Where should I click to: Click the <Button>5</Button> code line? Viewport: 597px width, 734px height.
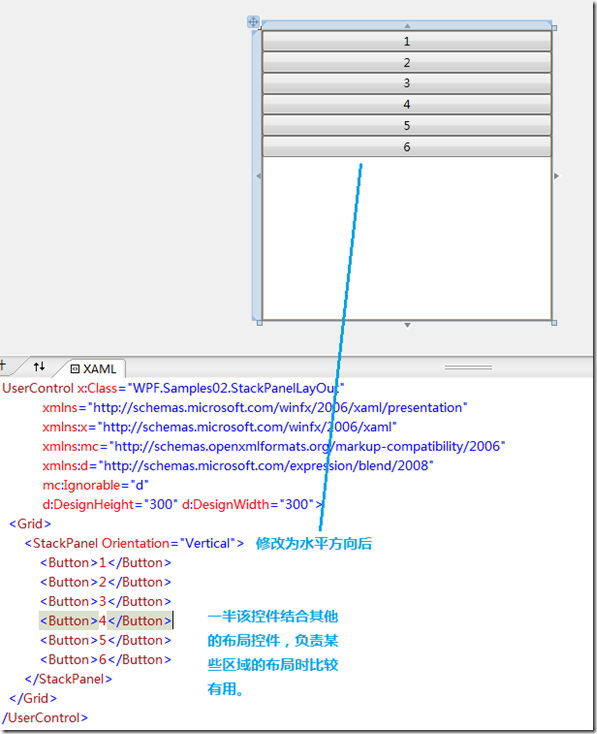click(x=106, y=640)
